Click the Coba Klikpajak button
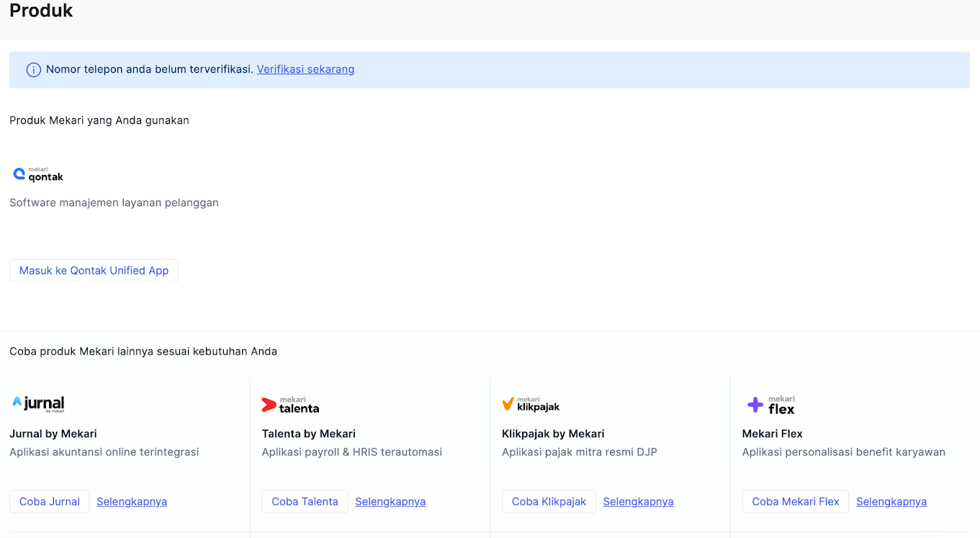This screenshot has height=538, width=980. pyautogui.click(x=549, y=501)
